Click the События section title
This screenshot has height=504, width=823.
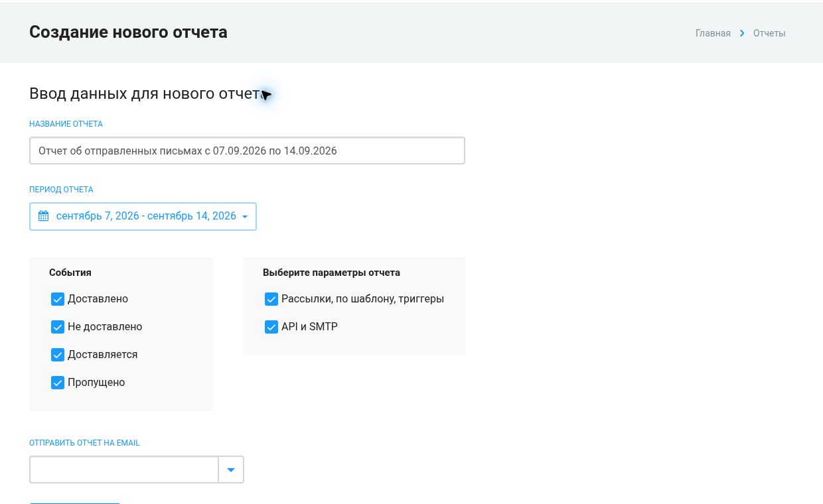tap(70, 273)
